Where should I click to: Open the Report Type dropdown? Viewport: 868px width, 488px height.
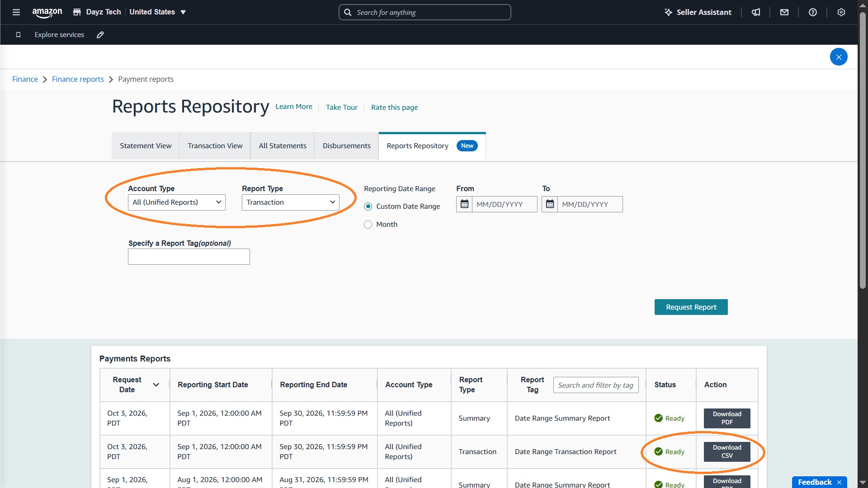click(x=291, y=202)
